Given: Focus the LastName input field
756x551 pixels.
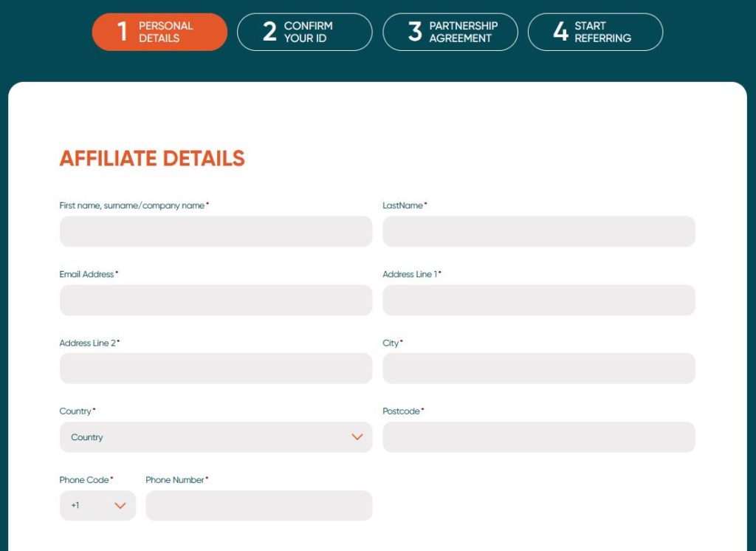Looking at the screenshot, I should (539, 232).
